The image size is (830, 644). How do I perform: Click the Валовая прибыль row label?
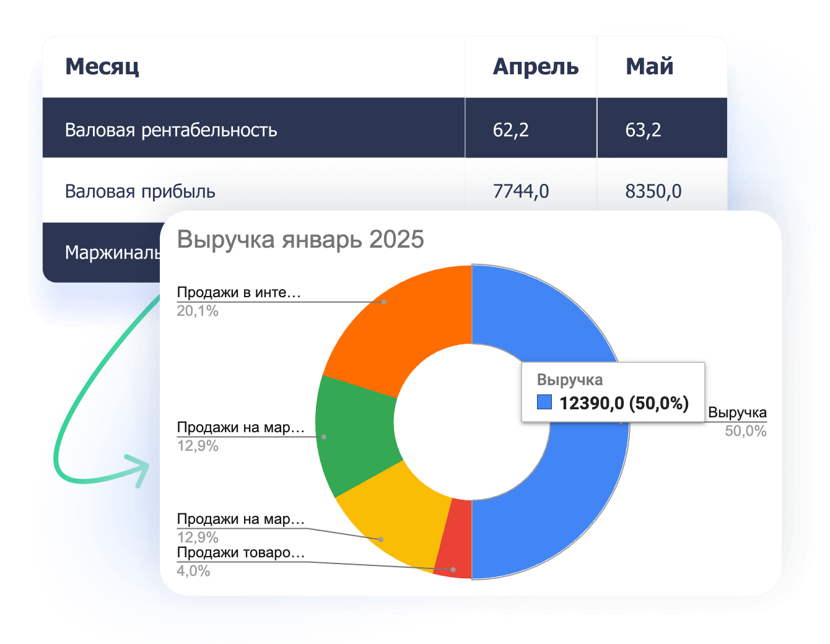tap(140, 191)
